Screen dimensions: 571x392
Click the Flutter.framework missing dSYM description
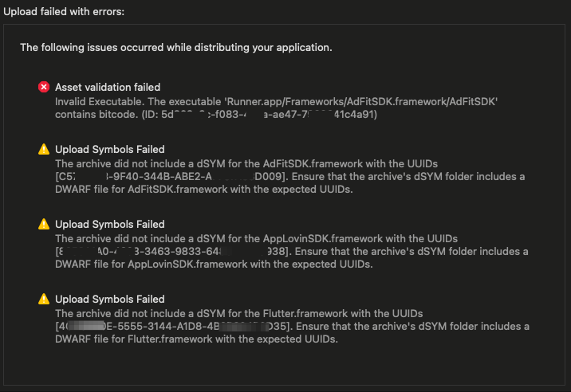(239, 312)
